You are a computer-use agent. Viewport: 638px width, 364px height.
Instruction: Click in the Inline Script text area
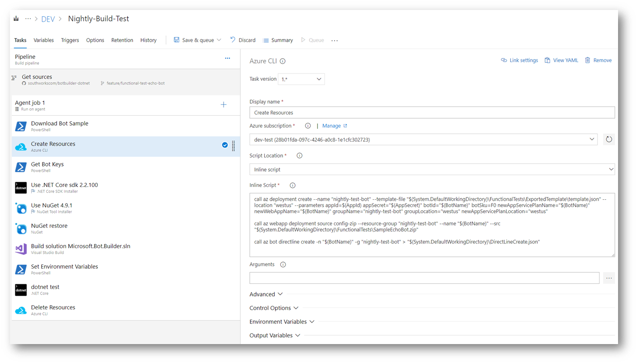pos(432,225)
